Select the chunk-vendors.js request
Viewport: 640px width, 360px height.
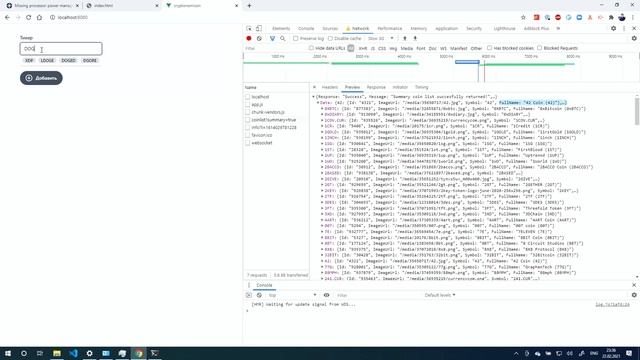[x=276, y=112]
